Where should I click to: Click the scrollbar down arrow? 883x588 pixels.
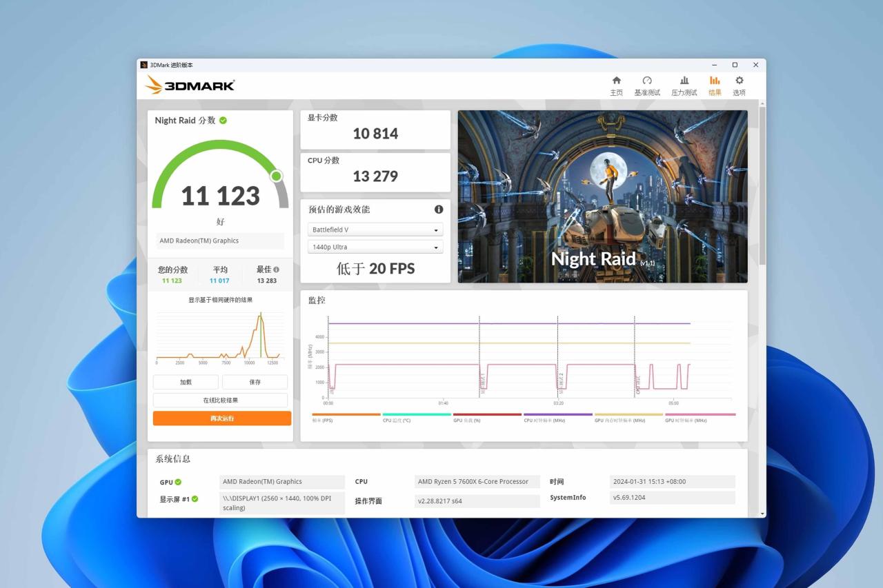click(x=762, y=514)
